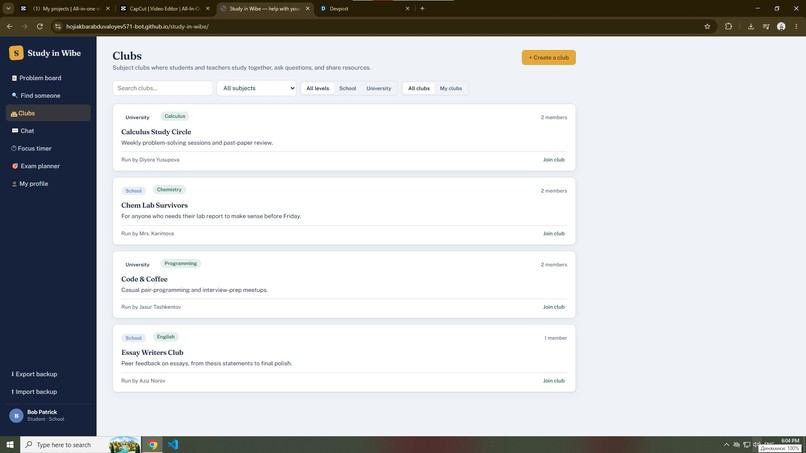Open Calculus Study Circle title
This screenshot has width=806, height=453.
156,132
